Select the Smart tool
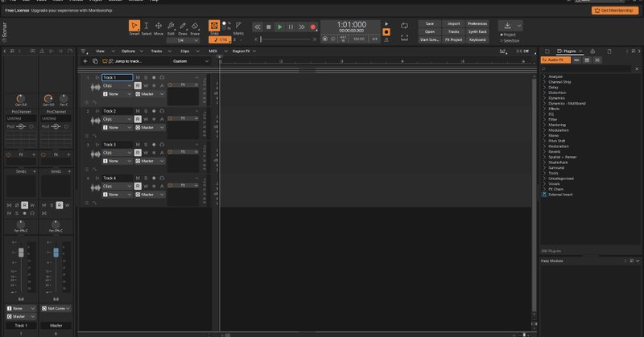This screenshot has height=337, width=644. point(134,26)
